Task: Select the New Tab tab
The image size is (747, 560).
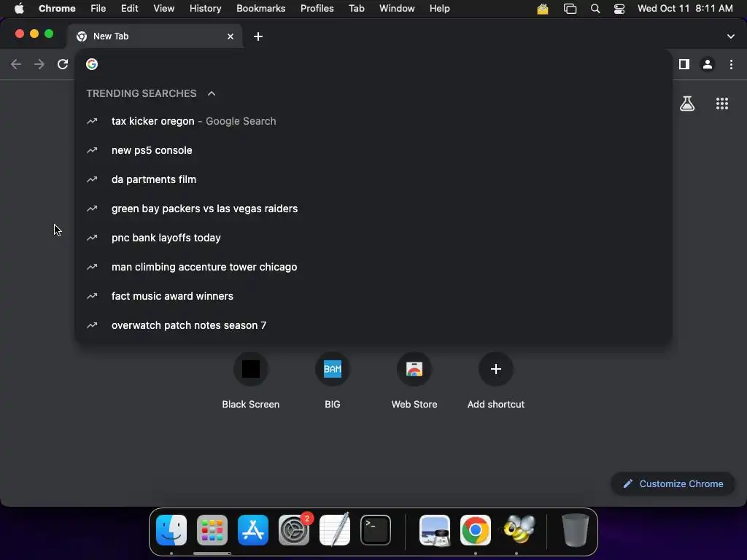Action: tap(155, 36)
